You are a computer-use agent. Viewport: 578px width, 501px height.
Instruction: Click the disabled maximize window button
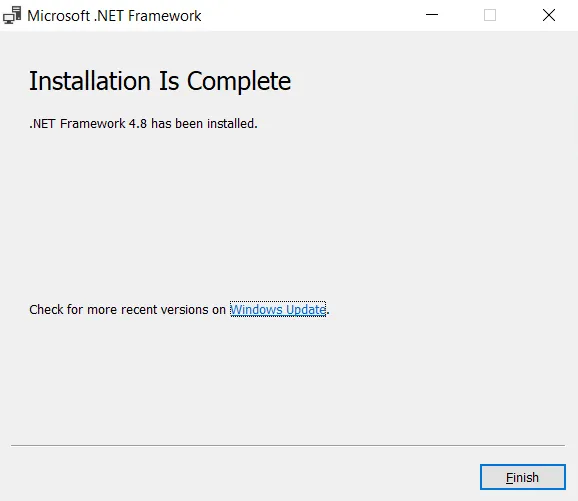(x=490, y=15)
